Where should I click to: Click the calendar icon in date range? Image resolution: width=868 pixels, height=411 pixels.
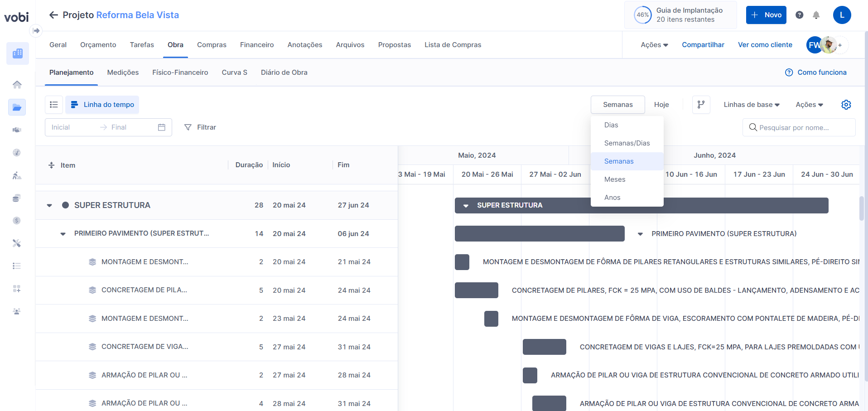[161, 127]
